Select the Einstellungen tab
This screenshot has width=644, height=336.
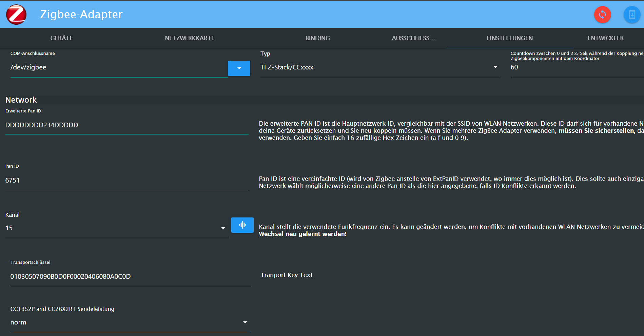click(509, 38)
